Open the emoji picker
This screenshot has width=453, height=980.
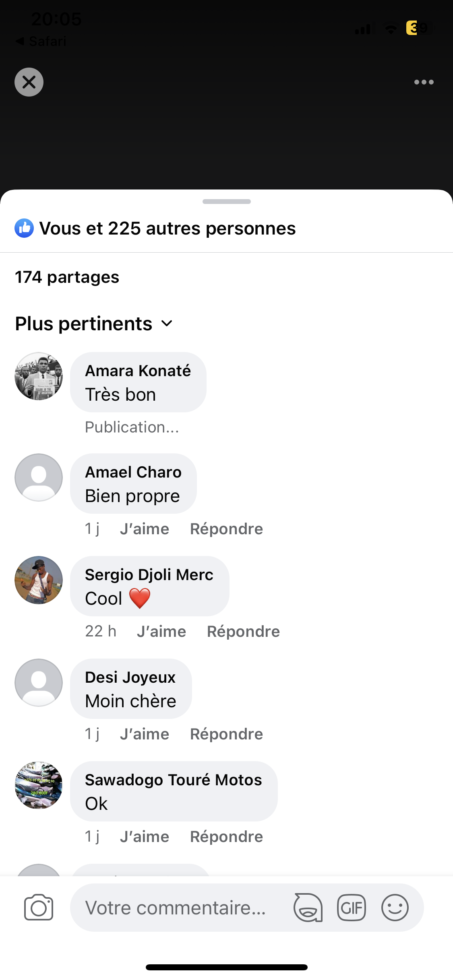395,908
